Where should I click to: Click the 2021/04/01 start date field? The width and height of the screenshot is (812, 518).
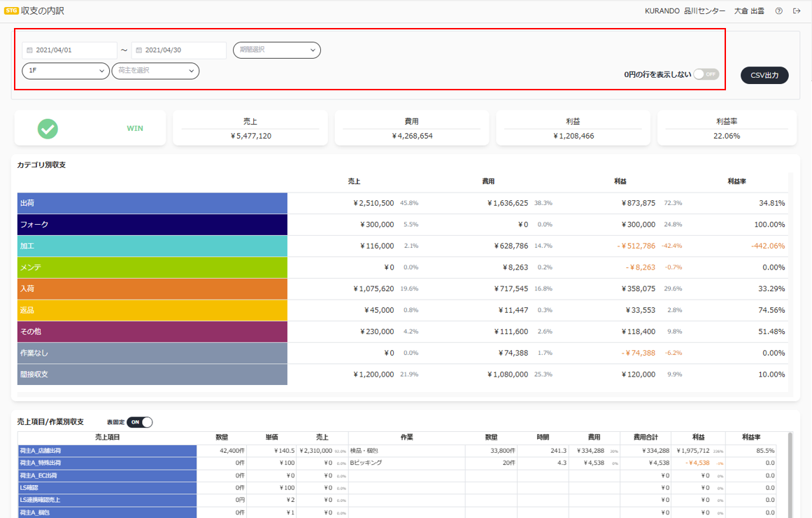point(69,50)
